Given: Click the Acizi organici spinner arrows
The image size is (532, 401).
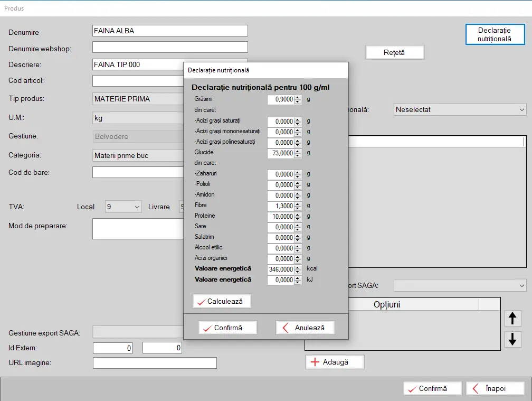Looking at the screenshot, I should pyautogui.click(x=298, y=259).
